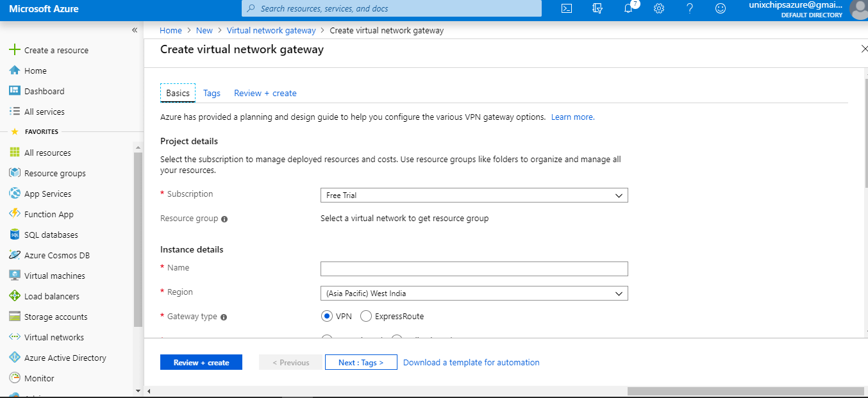Screen dimensions: 868x398
Task: Switch to the Tags tab
Action: (x=212, y=93)
